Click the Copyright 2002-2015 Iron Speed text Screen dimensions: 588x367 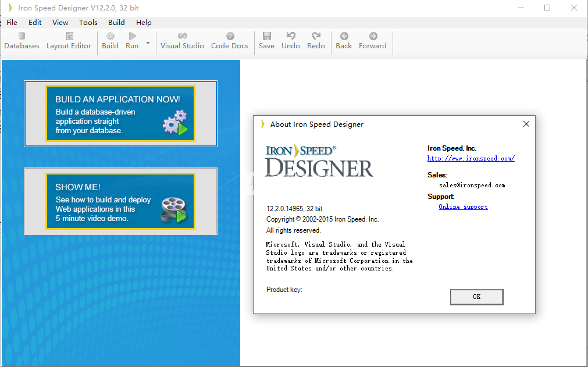click(323, 219)
